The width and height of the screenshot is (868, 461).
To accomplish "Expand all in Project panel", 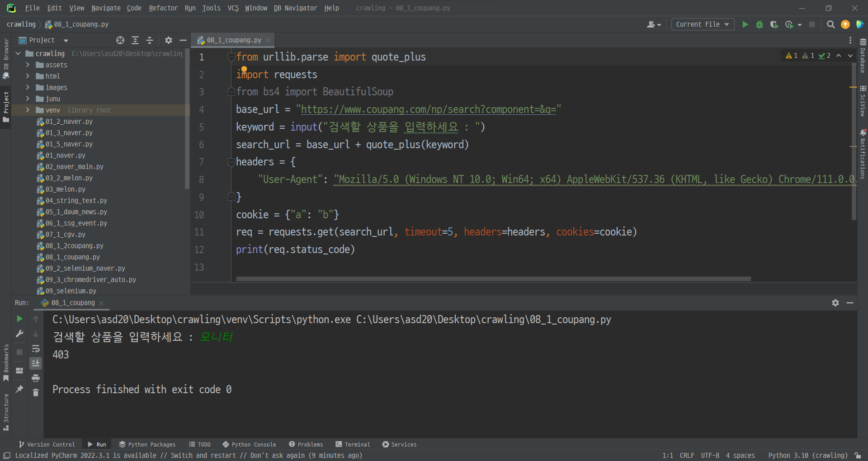I will click(135, 40).
